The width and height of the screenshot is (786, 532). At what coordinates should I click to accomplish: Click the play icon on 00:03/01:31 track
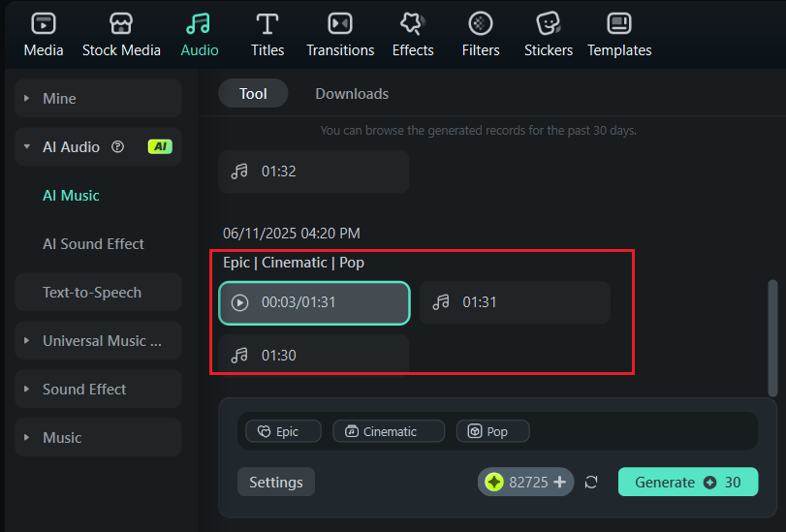[239, 303]
